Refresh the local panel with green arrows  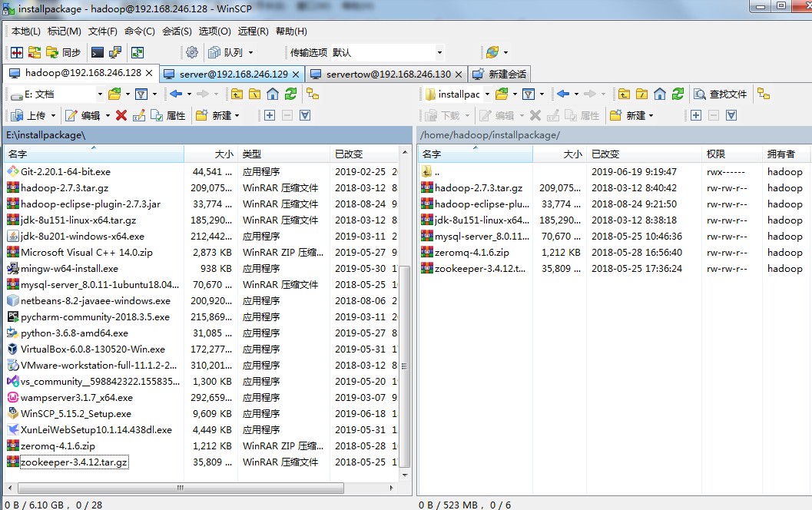(x=291, y=94)
